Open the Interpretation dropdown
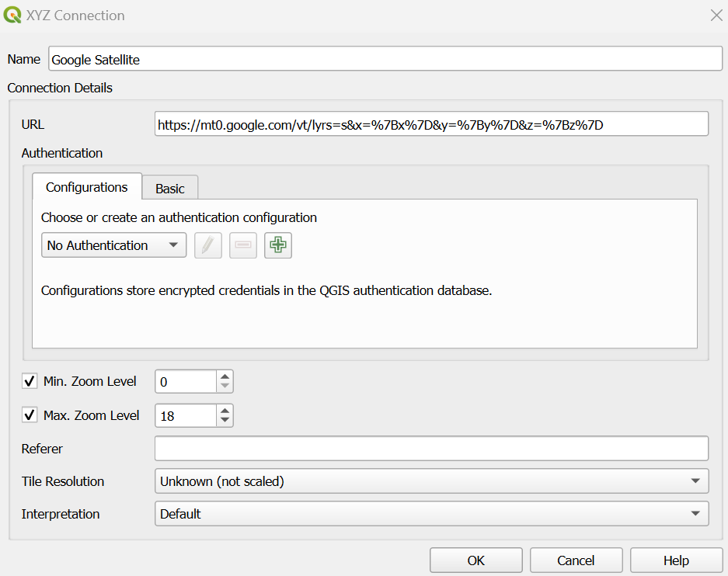Image resolution: width=728 pixels, height=576 pixels. pos(431,514)
